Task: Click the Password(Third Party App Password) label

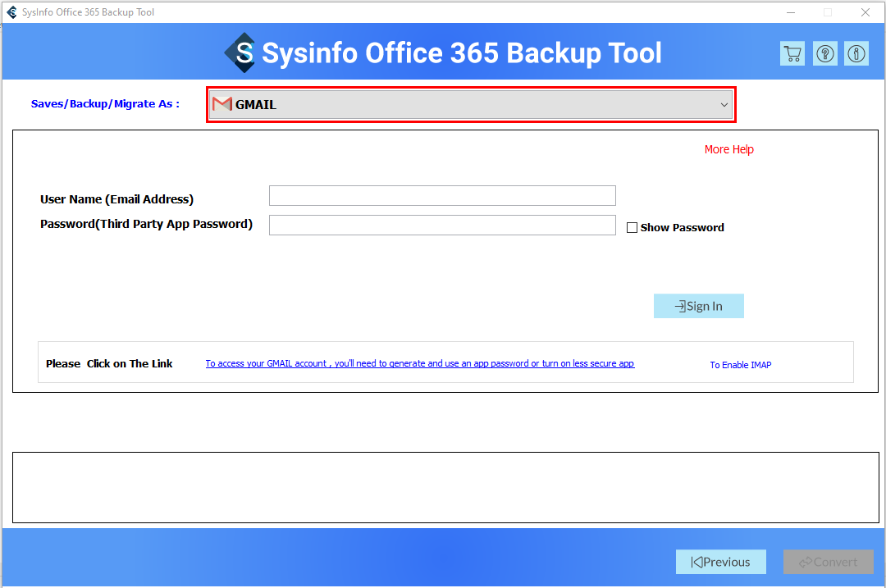Action: click(146, 224)
